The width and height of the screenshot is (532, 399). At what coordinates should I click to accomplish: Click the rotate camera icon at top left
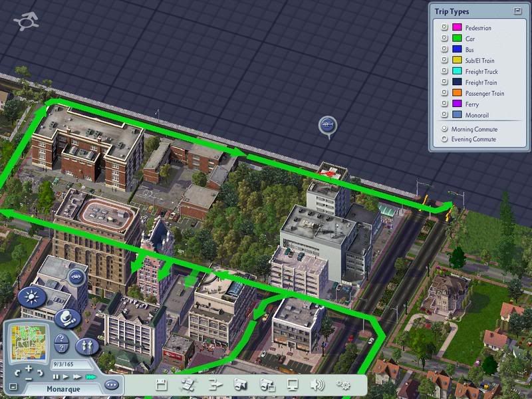tap(26, 21)
